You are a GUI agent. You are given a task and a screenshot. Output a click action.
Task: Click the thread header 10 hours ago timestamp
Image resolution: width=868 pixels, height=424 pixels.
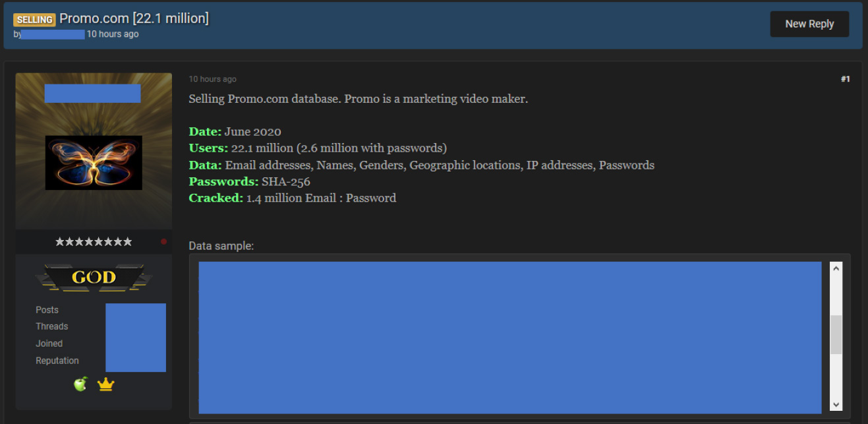113,34
